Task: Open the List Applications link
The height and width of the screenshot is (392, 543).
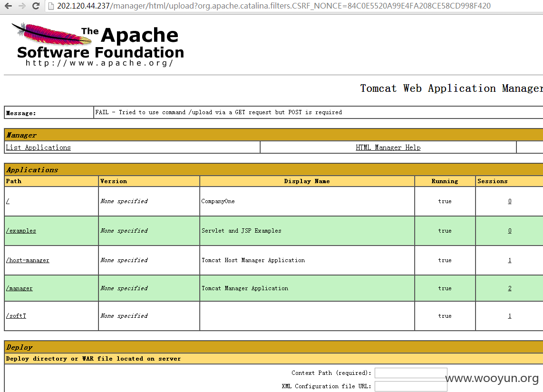Action: (x=38, y=147)
